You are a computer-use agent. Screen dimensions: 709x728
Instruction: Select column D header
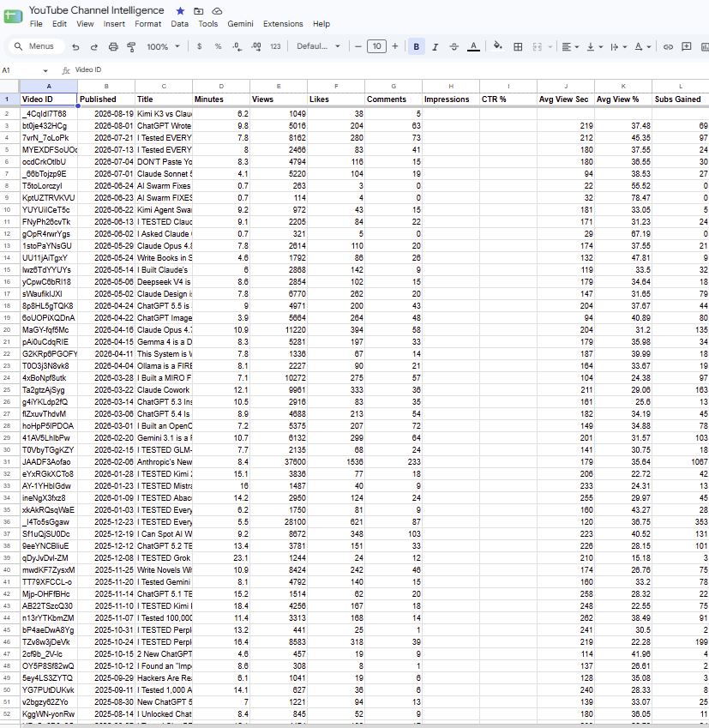point(221,86)
